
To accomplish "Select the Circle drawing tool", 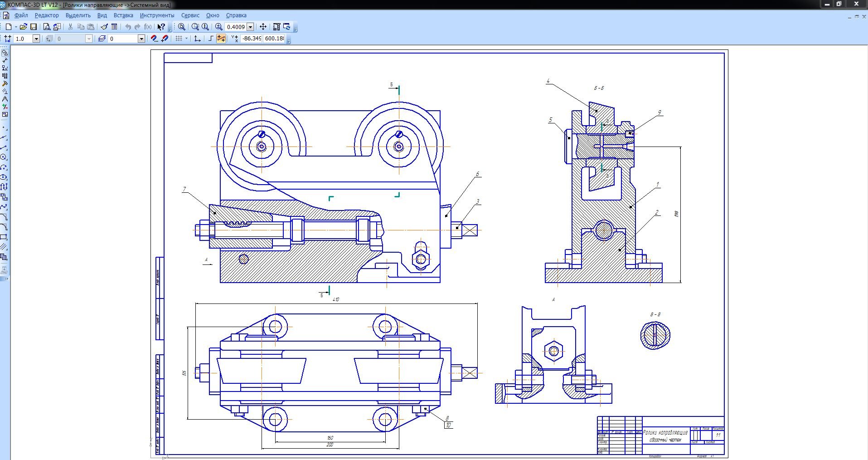I will click(4, 157).
